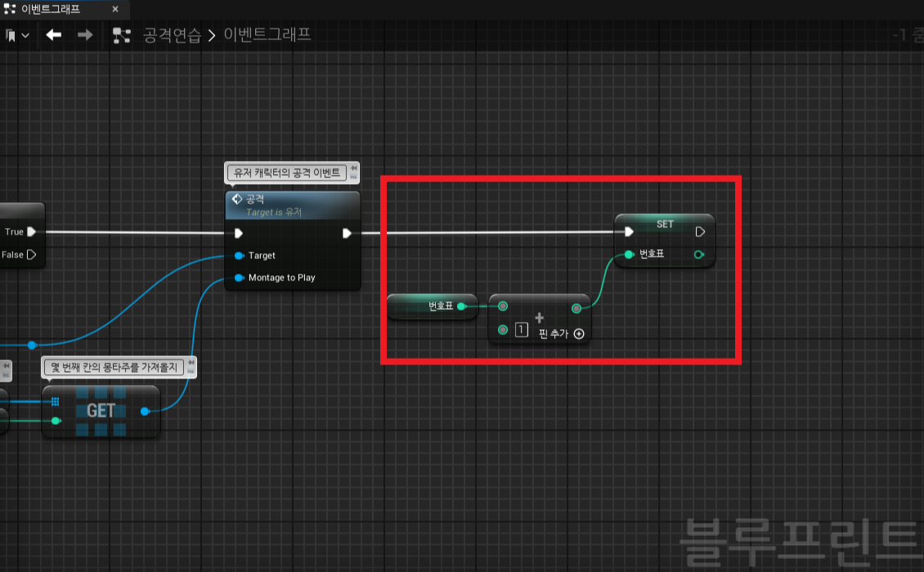This screenshot has width=924, height=572.
Task: Go forward with the right arrow
Action: tap(85, 35)
